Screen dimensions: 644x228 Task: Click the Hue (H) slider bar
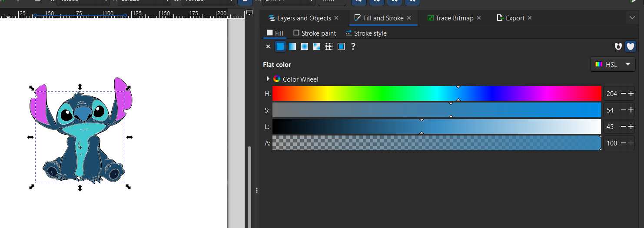pyautogui.click(x=437, y=93)
